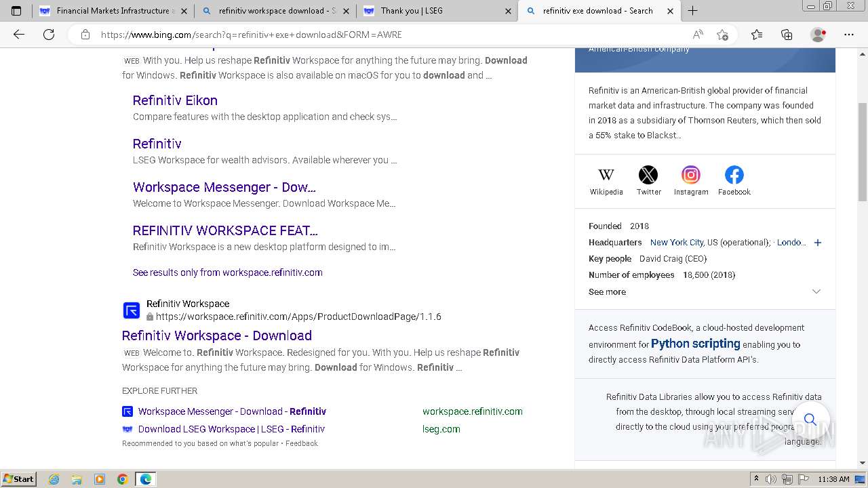Open the volume control tray icon
Screen dimensions: 868x488
click(770, 479)
